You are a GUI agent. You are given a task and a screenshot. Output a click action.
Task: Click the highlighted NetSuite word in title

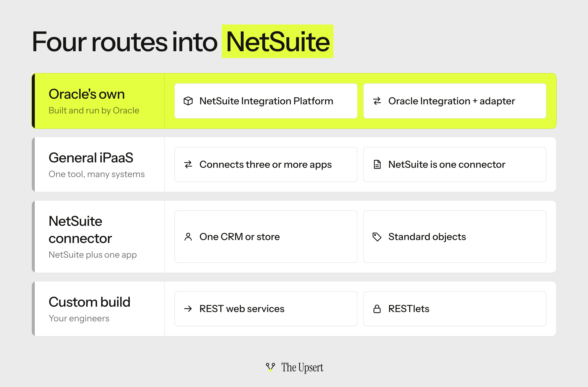tap(277, 41)
